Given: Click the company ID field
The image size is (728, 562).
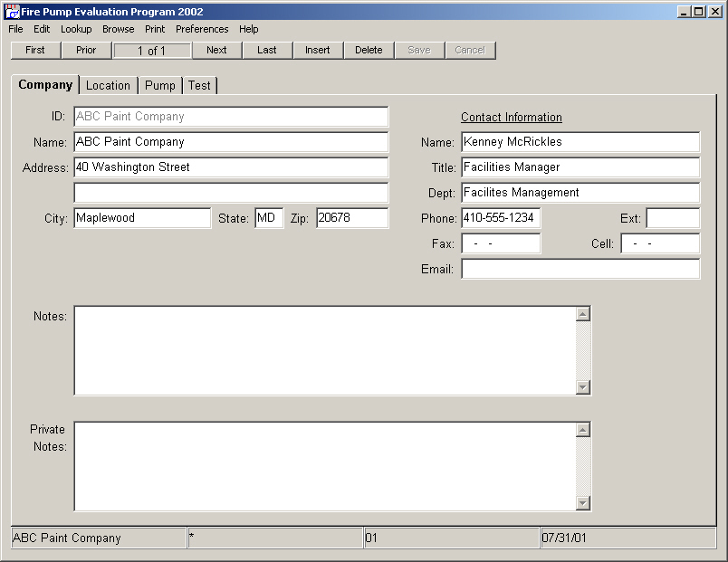Looking at the screenshot, I should pos(231,117).
